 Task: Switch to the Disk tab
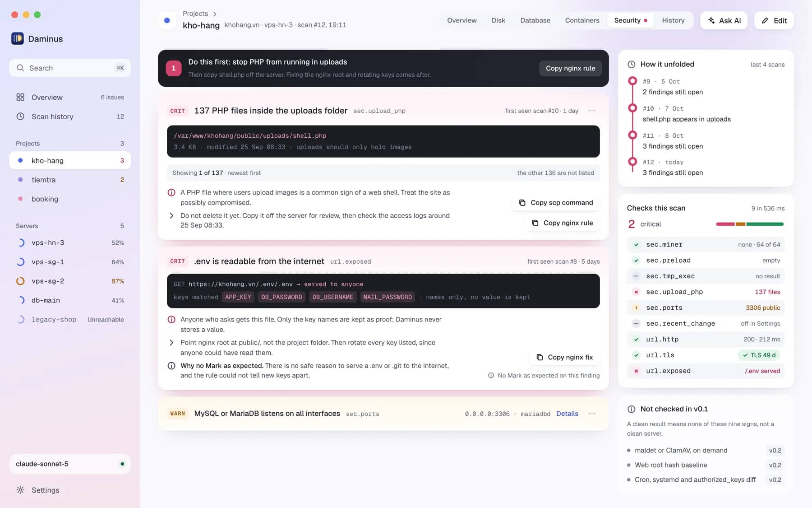pos(498,20)
